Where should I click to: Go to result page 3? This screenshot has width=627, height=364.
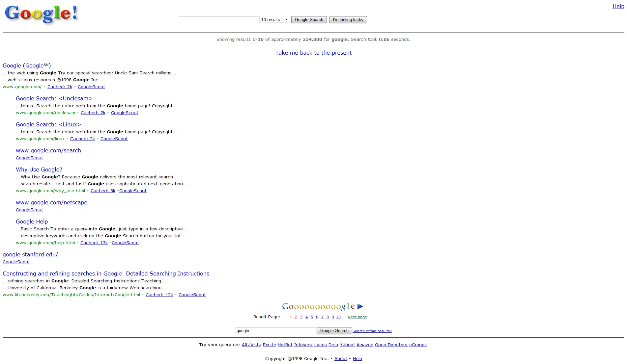[x=301, y=317]
